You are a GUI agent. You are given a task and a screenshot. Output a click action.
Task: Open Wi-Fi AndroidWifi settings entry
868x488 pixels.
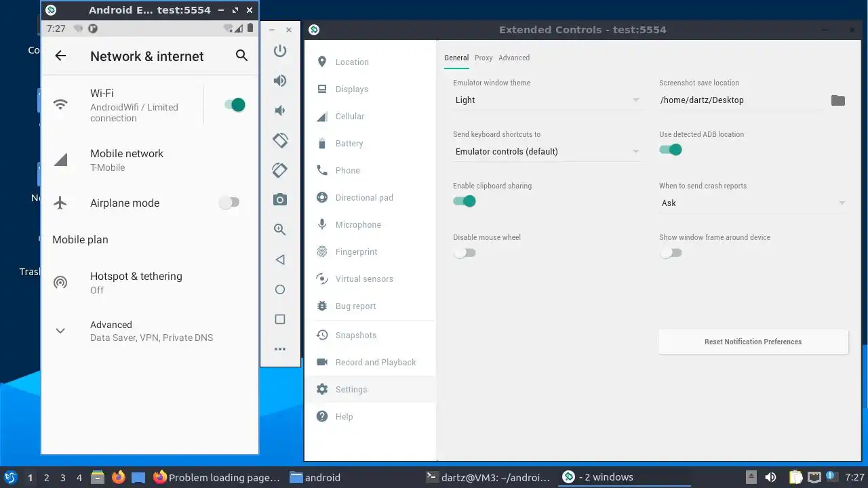click(x=123, y=105)
